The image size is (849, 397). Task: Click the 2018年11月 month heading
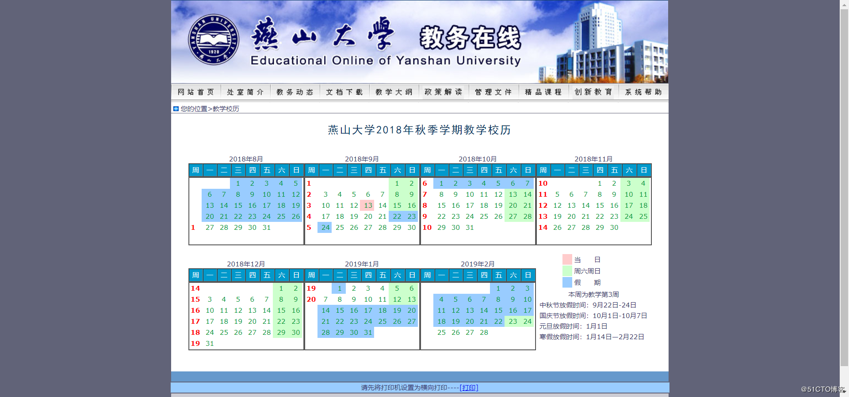[x=593, y=159]
